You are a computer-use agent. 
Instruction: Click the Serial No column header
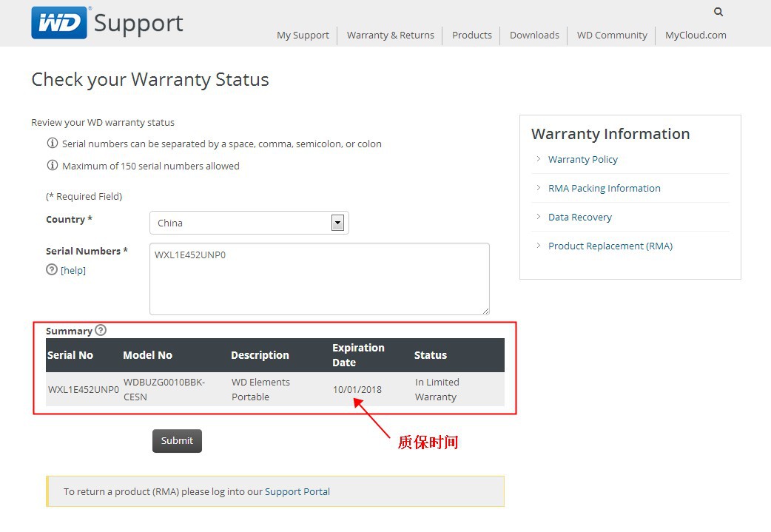[70, 355]
